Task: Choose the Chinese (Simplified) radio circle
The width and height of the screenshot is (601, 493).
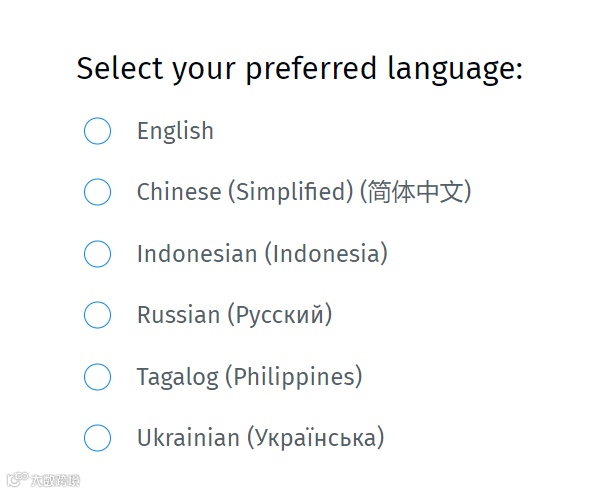Action: [97, 192]
